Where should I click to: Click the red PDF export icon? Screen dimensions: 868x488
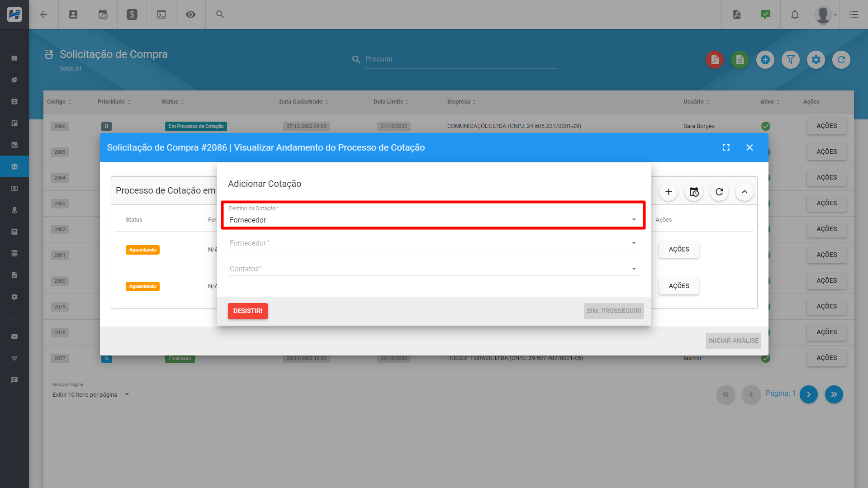(x=715, y=60)
